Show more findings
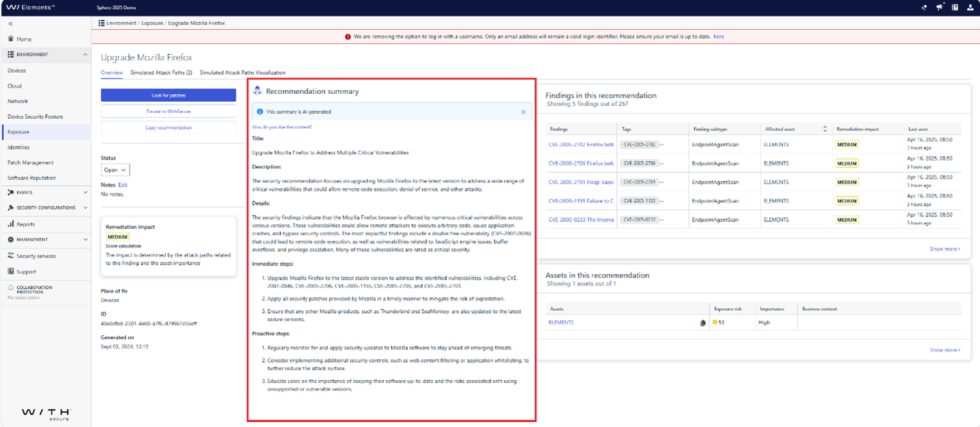This screenshot has width=980, height=427. point(944,249)
